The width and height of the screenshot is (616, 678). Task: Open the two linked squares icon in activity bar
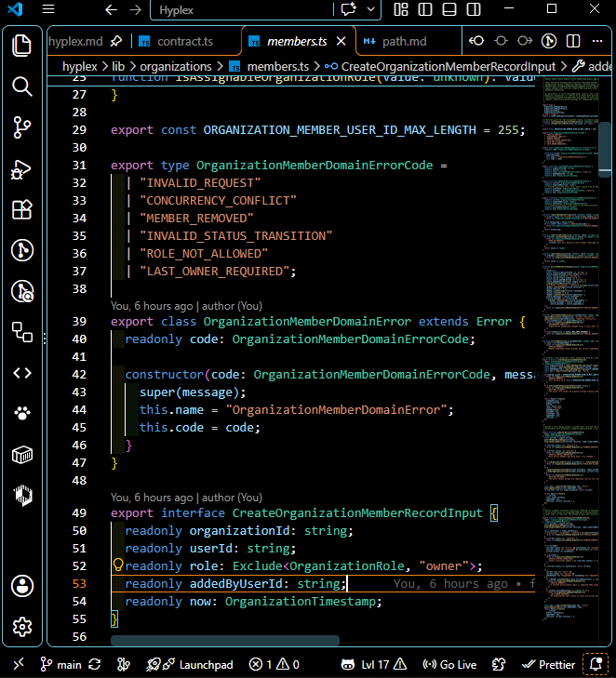coord(21,332)
